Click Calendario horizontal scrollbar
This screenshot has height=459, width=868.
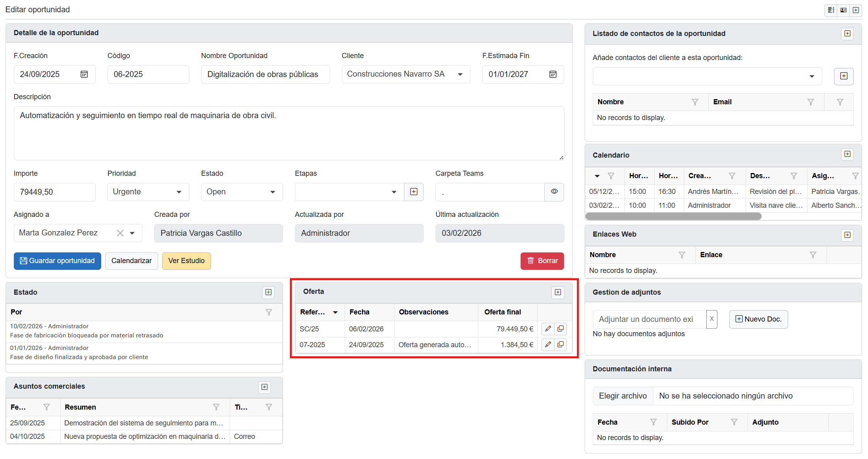673,216
